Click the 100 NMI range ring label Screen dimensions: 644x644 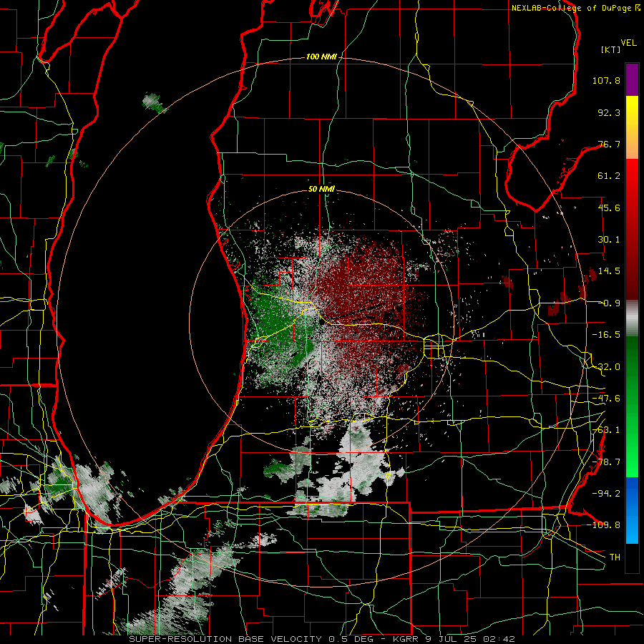(321, 57)
